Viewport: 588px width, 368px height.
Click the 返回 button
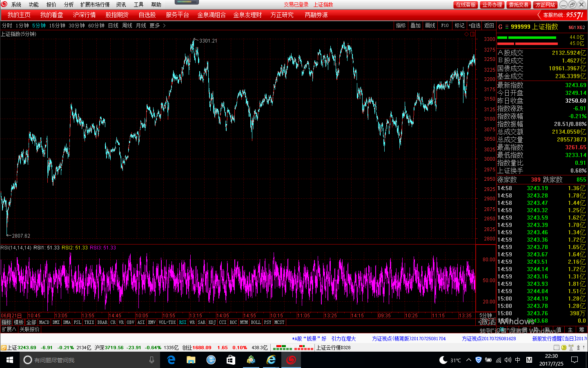(489, 25)
